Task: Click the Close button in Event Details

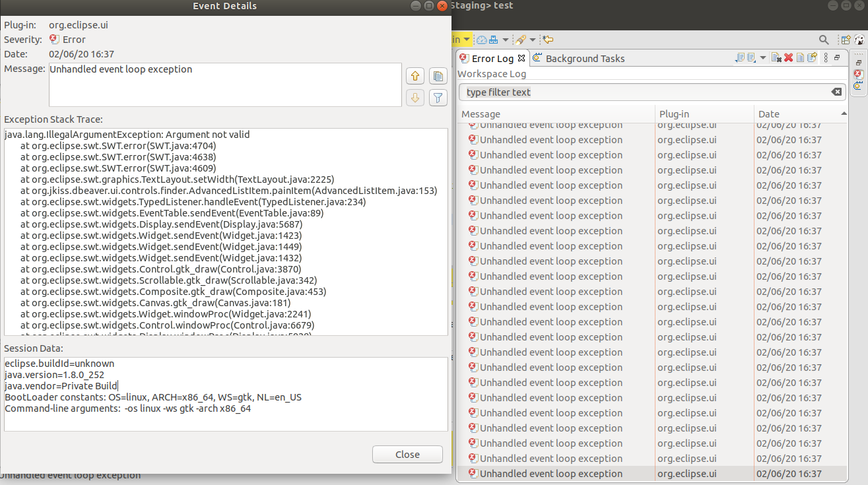Action: [x=407, y=454]
